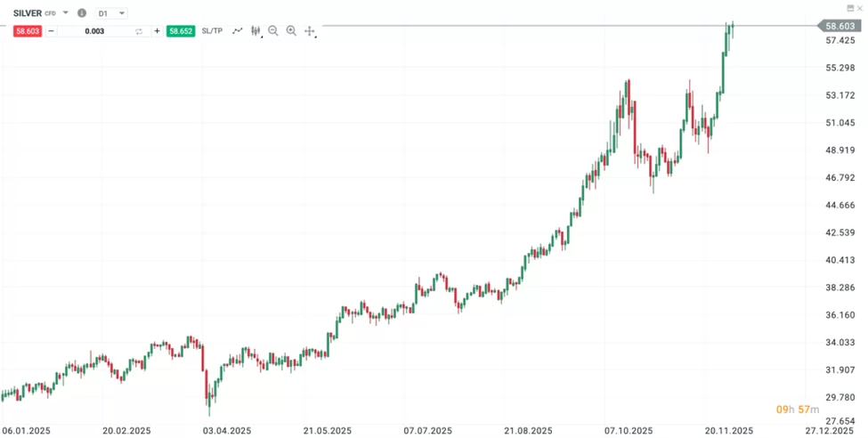The image size is (868, 438).
Task: Click the 09h 57m candle countdown timer
Action: coord(797,409)
